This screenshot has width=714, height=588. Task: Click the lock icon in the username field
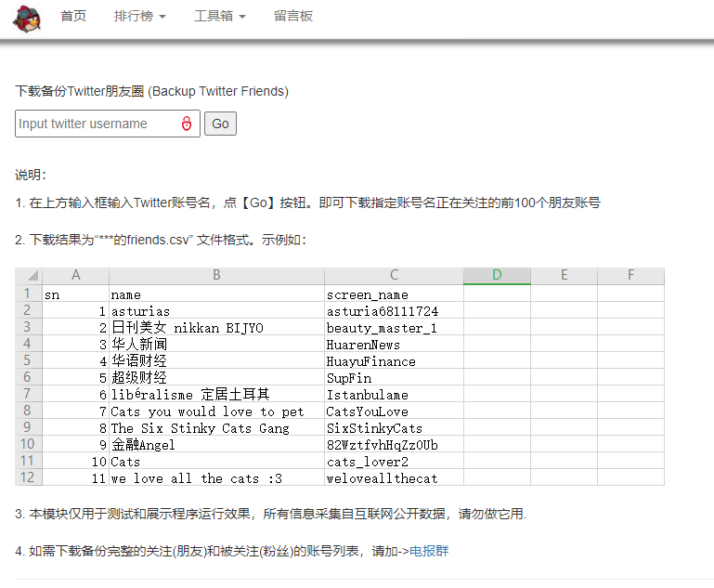pos(187,124)
